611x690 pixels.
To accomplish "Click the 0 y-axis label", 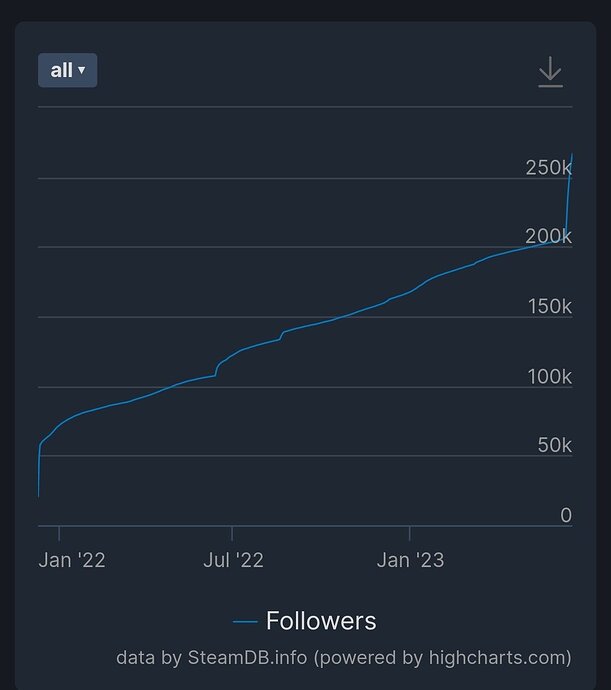I will [566, 515].
